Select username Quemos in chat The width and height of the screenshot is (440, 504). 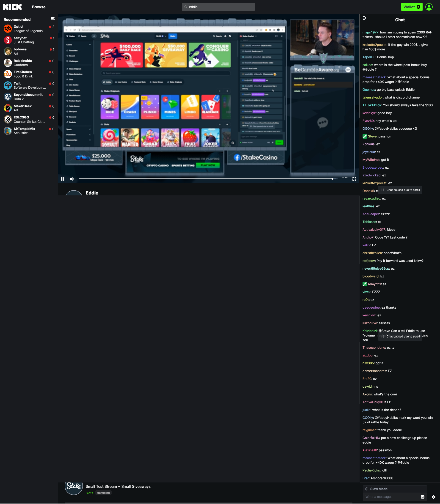(368, 90)
